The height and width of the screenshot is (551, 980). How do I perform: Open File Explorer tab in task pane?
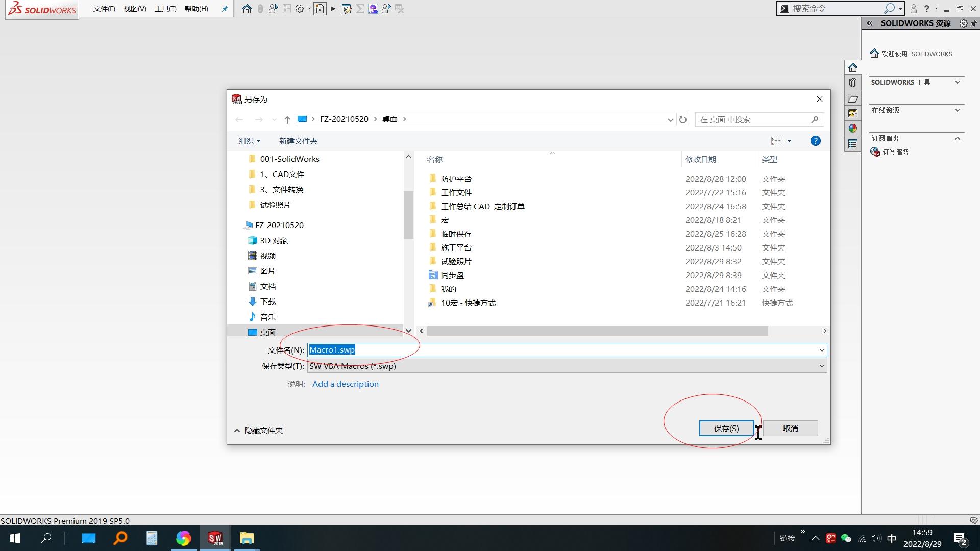coord(853,98)
